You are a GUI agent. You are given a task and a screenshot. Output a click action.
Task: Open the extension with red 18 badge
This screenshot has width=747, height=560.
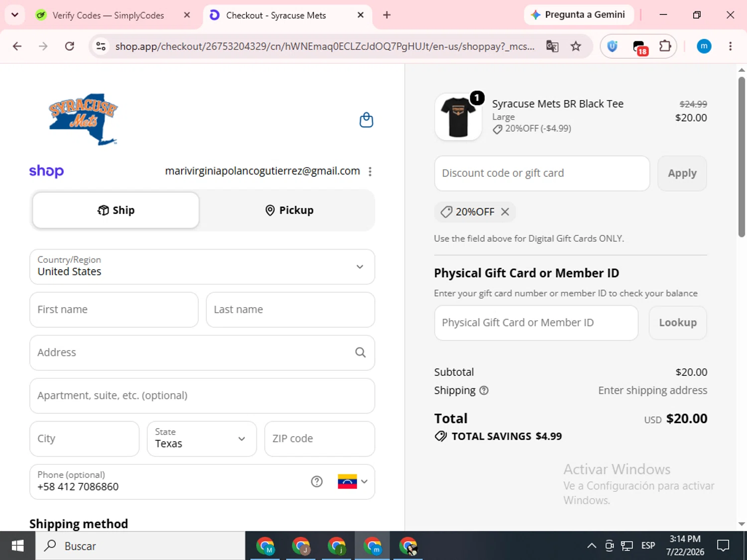pyautogui.click(x=639, y=47)
